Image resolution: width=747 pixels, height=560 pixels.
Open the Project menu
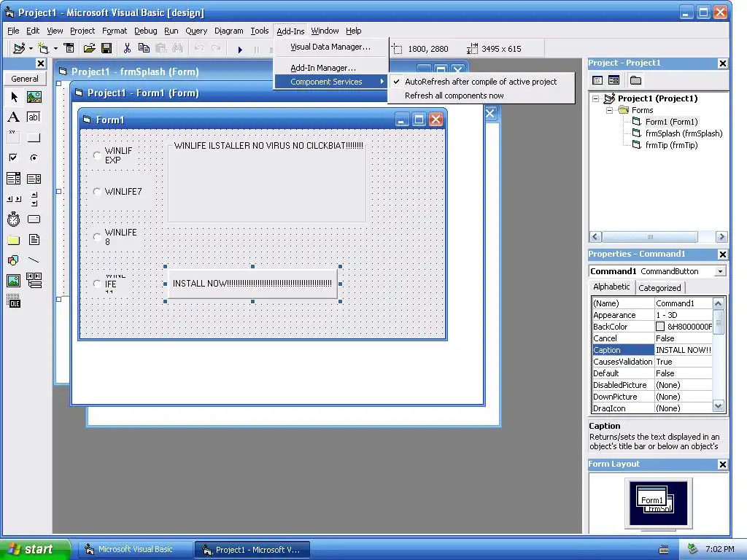tap(82, 31)
